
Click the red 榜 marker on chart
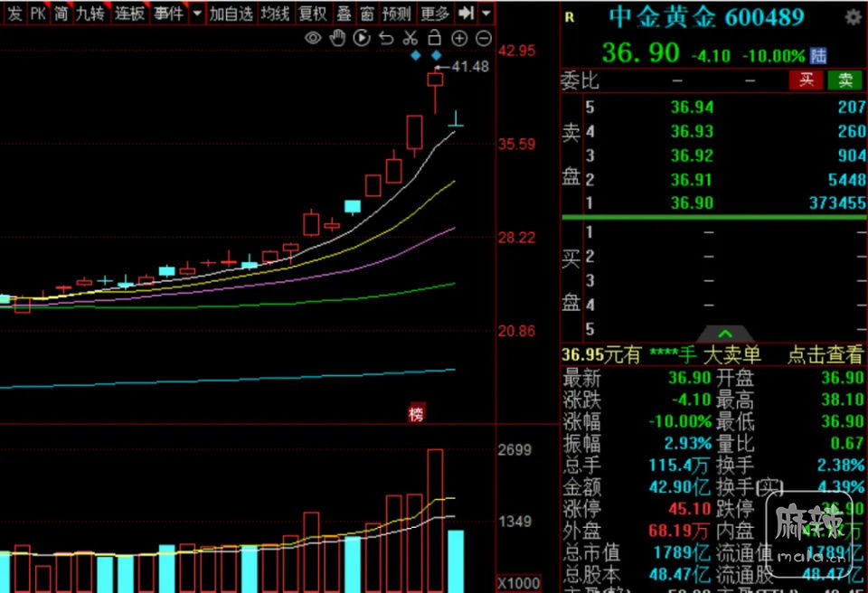(x=416, y=413)
